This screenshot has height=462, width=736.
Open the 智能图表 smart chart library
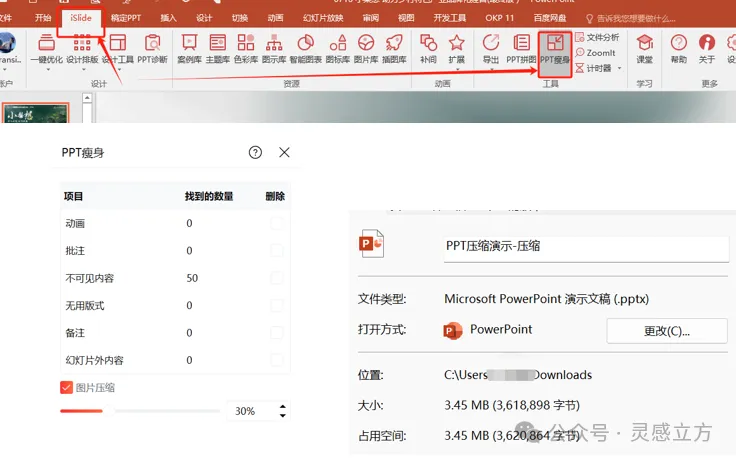pos(306,43)
